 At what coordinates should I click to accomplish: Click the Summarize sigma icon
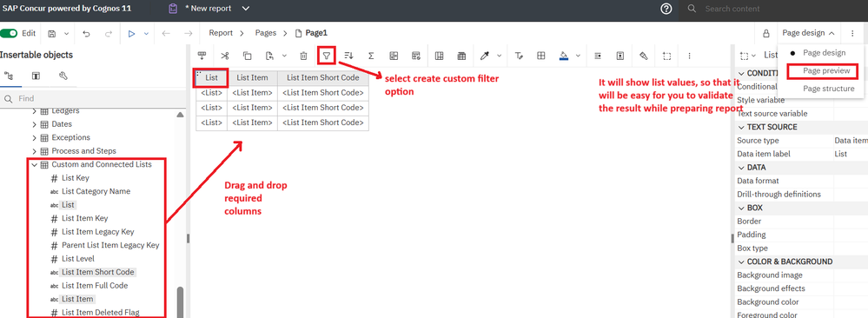[371, 56]
